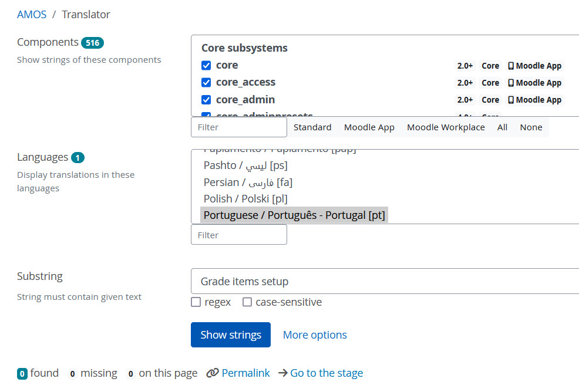Screen dimensions: 579x392
Task: Select Persian [fa] in languages list
Action: 248,182
